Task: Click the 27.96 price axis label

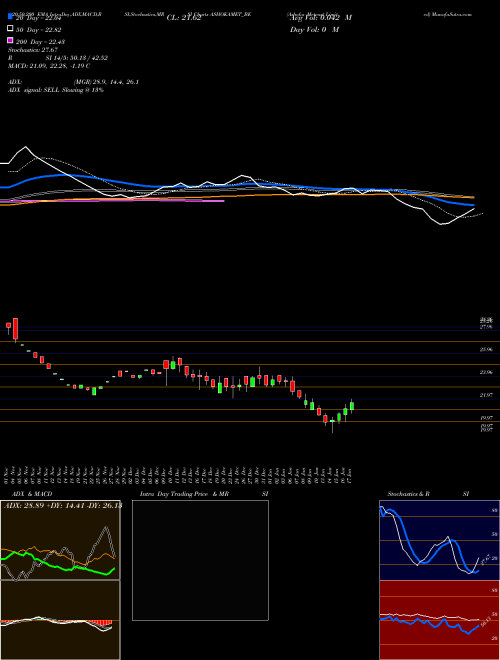Action: coord(486,327)
